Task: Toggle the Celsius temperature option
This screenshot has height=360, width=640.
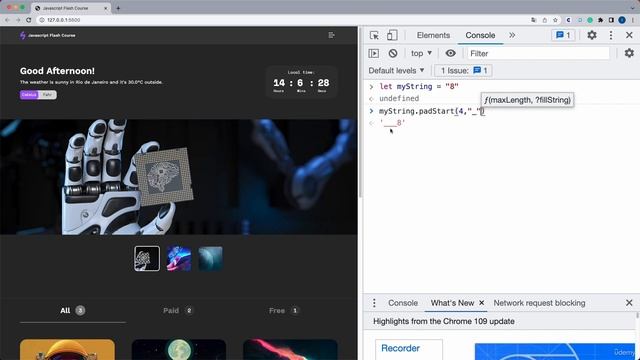Action: (29, 95)
